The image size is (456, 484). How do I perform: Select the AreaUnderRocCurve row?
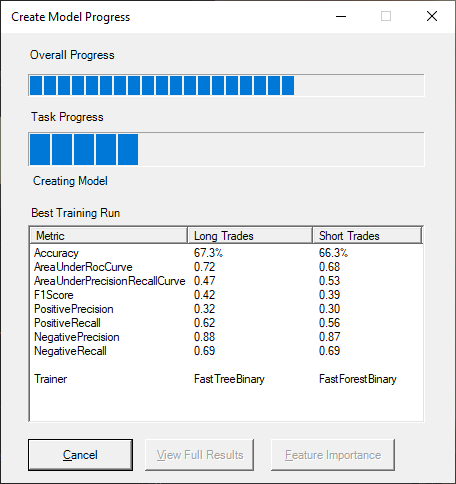click(x=226, y=267)
